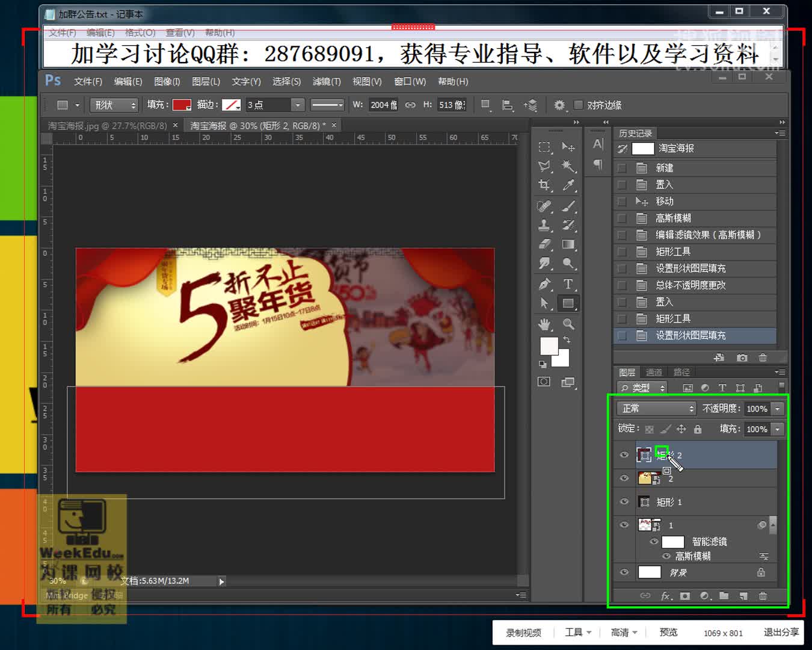
Task: Reset default foreground and background colors
Action: pyautogui.click(x=543, y=364)
